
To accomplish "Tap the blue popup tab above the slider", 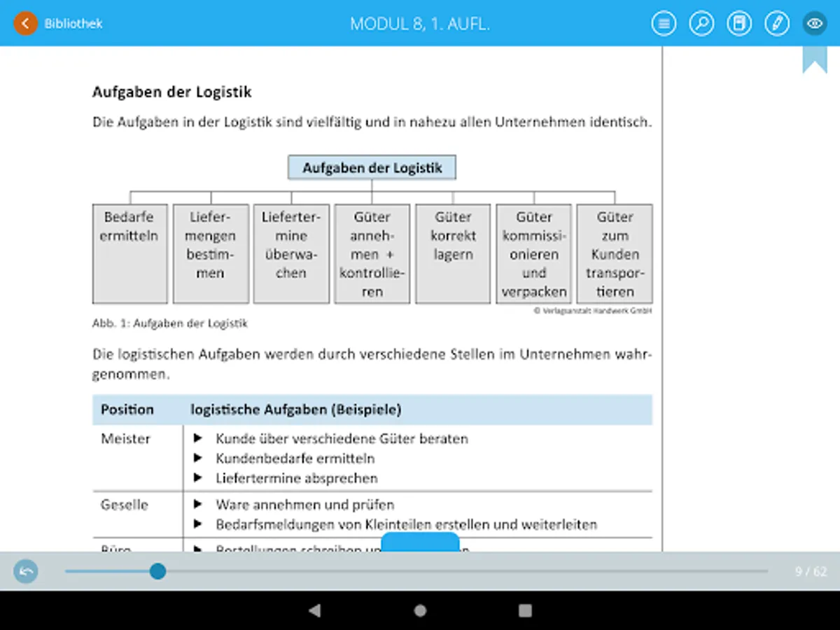I will (420, 542).
